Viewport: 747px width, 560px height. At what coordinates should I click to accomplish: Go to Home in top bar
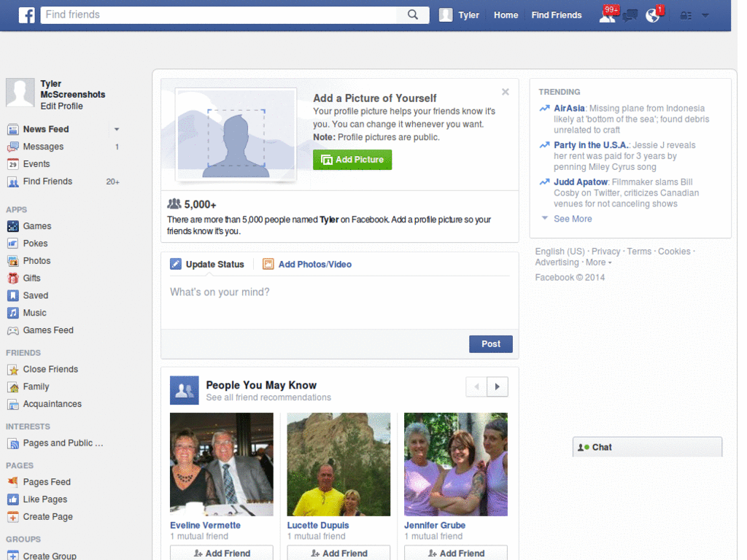coord(506,15)
